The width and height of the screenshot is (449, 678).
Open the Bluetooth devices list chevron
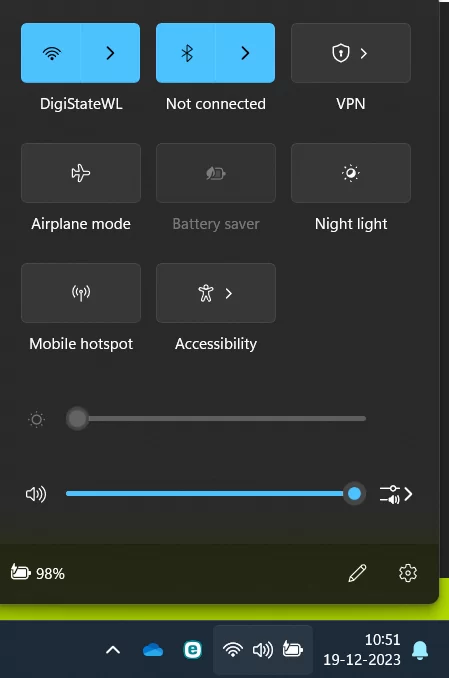point(245,53)
